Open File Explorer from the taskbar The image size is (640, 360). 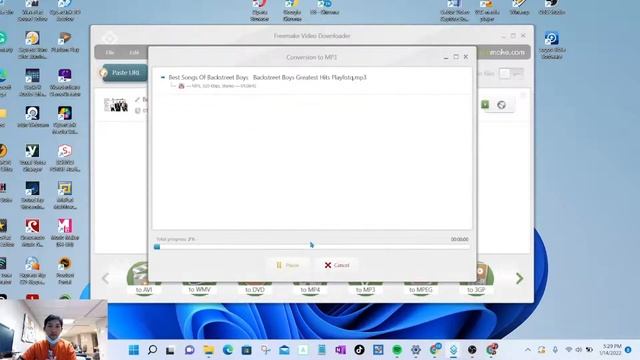209,350
